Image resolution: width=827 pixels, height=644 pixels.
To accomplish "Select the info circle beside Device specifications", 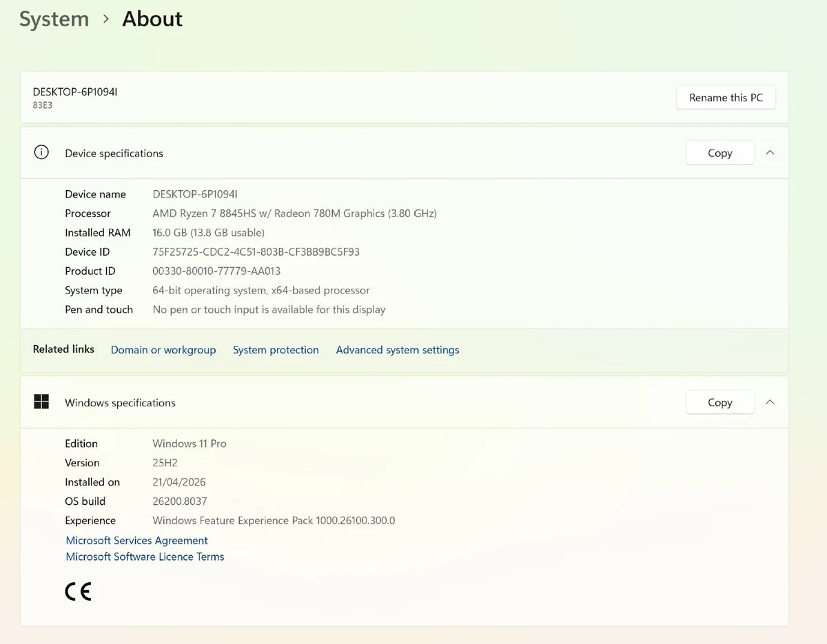I will click(x=41, y=152).
